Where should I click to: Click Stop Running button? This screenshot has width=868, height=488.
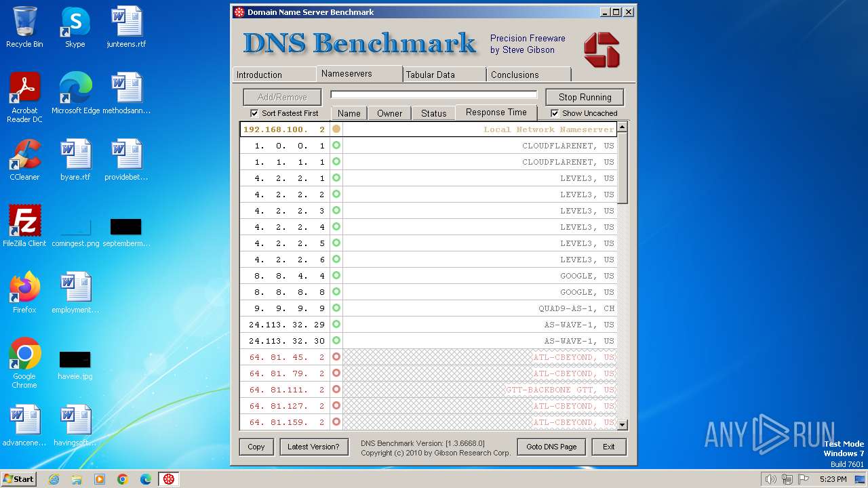[585, 97]
